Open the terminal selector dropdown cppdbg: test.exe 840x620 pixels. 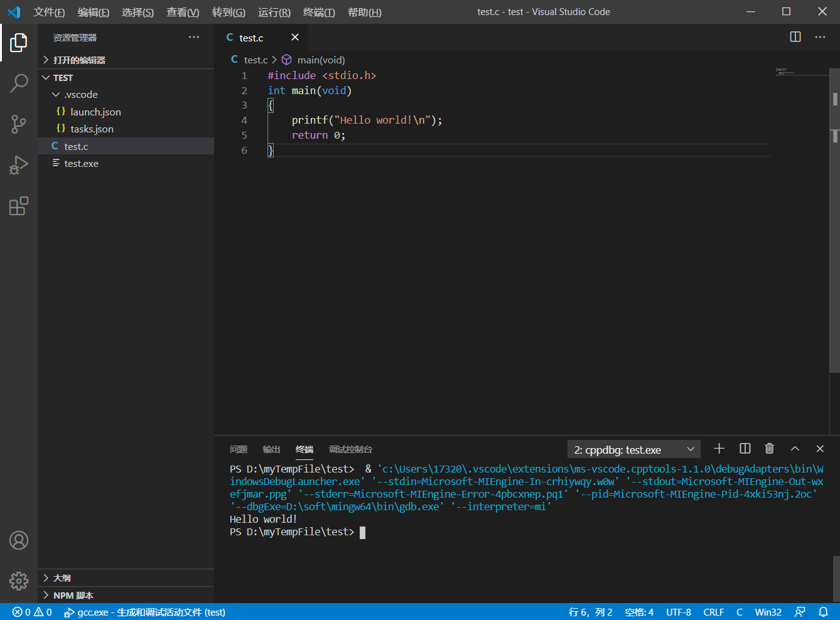pos(634,449)
